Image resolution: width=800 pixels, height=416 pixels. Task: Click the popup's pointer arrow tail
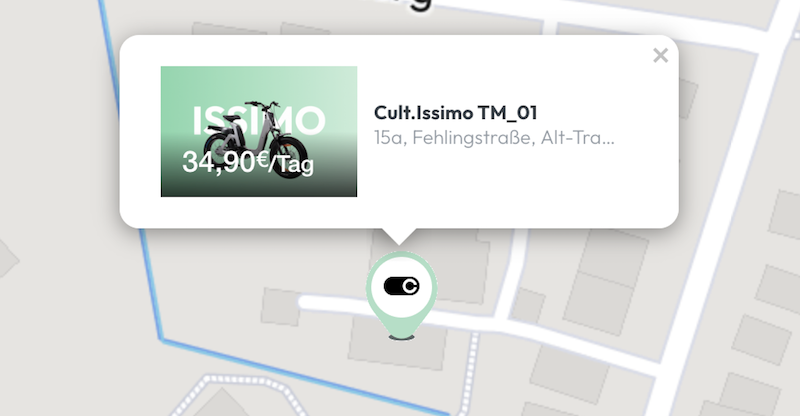coord(398,236)
